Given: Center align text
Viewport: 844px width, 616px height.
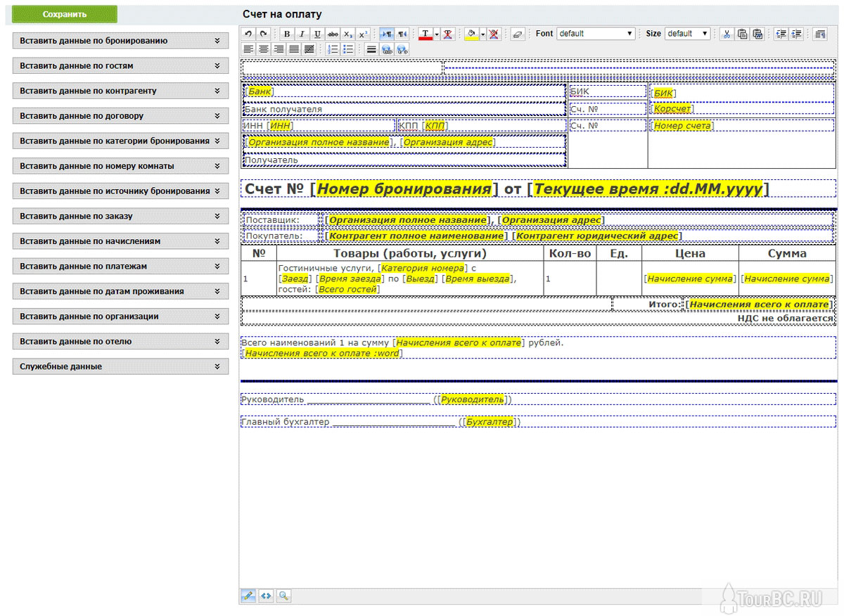Looking at the screenshot, I should pos(263,49).
